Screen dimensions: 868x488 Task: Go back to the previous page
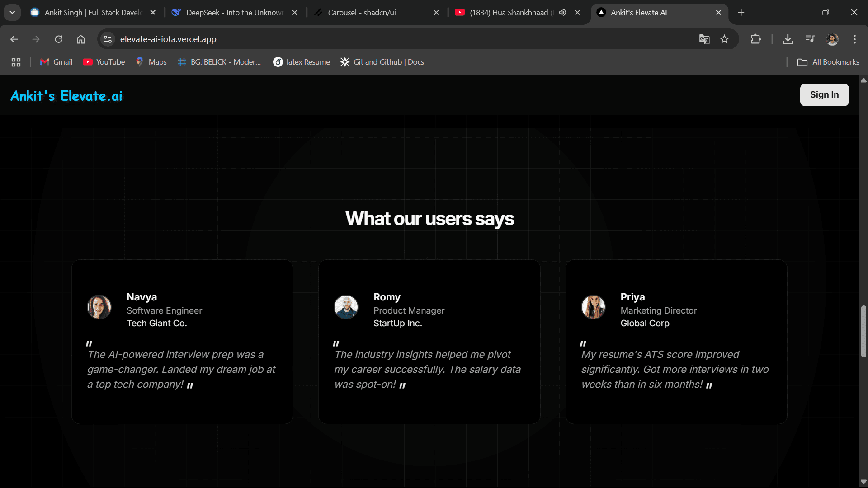tap(14, 39)
